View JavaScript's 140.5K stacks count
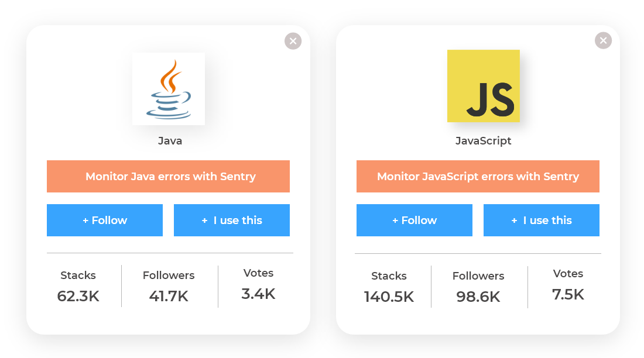 [x=389, y=297]
